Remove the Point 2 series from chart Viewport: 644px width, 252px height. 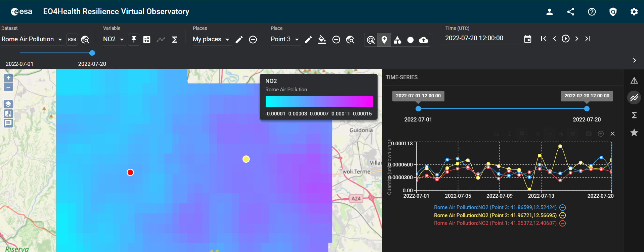pyautogui.click(x=562, y=215)
